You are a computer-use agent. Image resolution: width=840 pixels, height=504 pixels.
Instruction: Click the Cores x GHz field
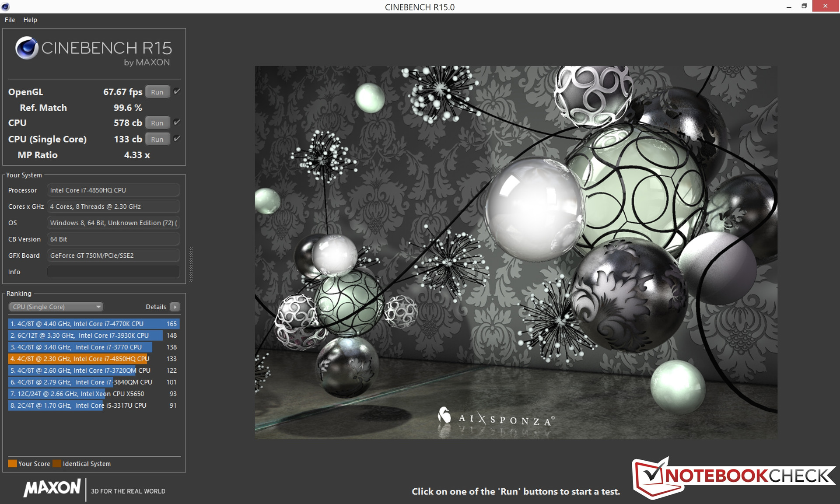(x=113, y=206)
